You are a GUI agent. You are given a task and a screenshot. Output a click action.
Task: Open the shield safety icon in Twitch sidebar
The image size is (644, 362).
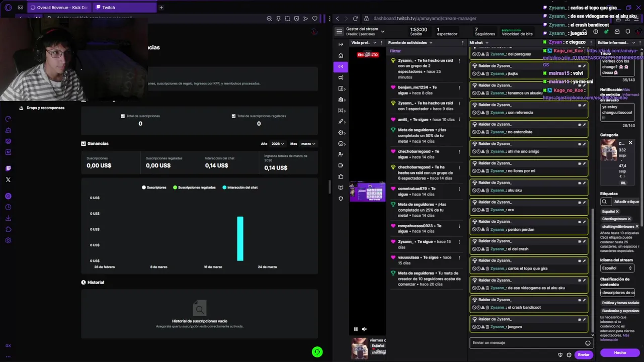click(341, 199)
